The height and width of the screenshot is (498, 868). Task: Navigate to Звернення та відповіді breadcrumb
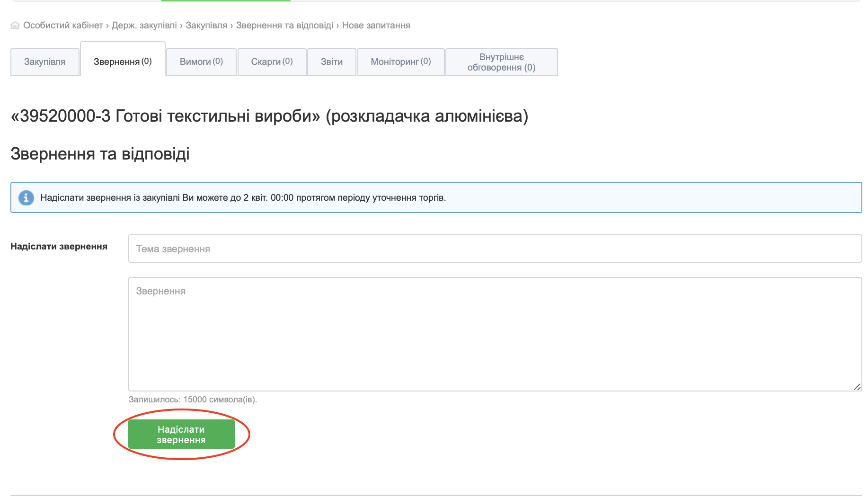coord(284,26)
